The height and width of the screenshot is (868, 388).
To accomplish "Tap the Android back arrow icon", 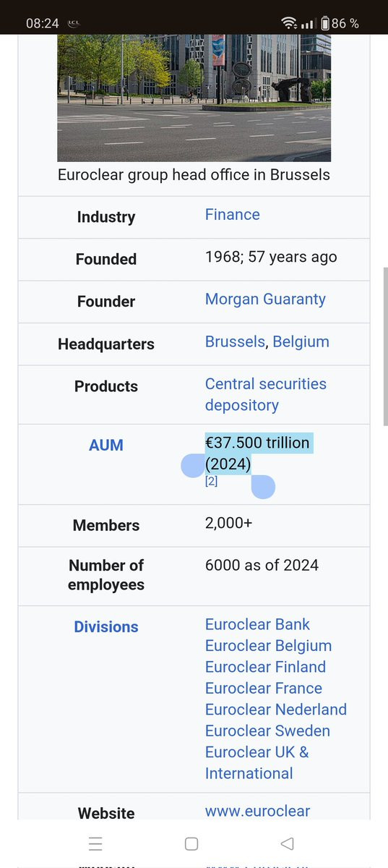I will click(x=288, y=843).
